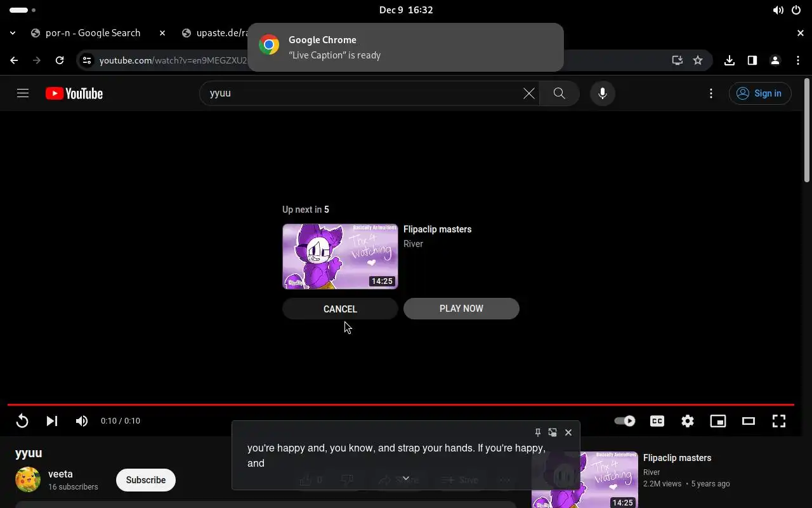Open the Dec 9 16:32 clock

tap(406, 10)
